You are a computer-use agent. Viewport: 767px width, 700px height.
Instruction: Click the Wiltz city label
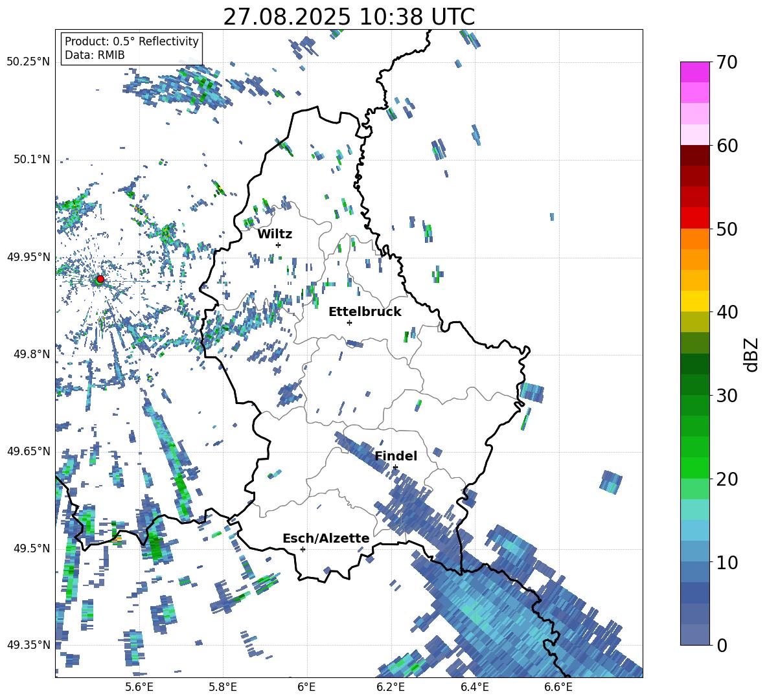pyautogui.click(x=275, y=234)
